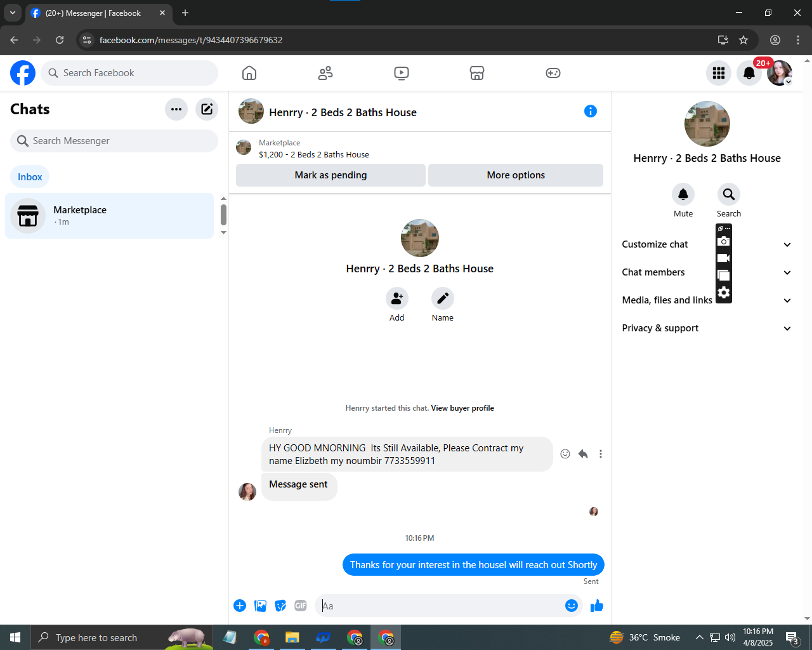This screenshot has height=650, width=812.
Task: Open Video (Watch) icon in top navigation
Action: pyautogui.click(x=402, y=73)
